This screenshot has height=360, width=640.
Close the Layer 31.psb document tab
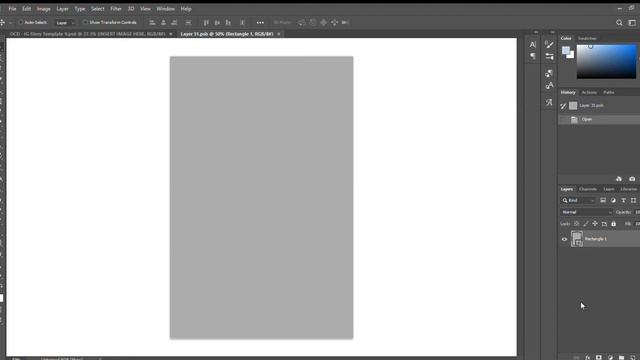(279, 34)
